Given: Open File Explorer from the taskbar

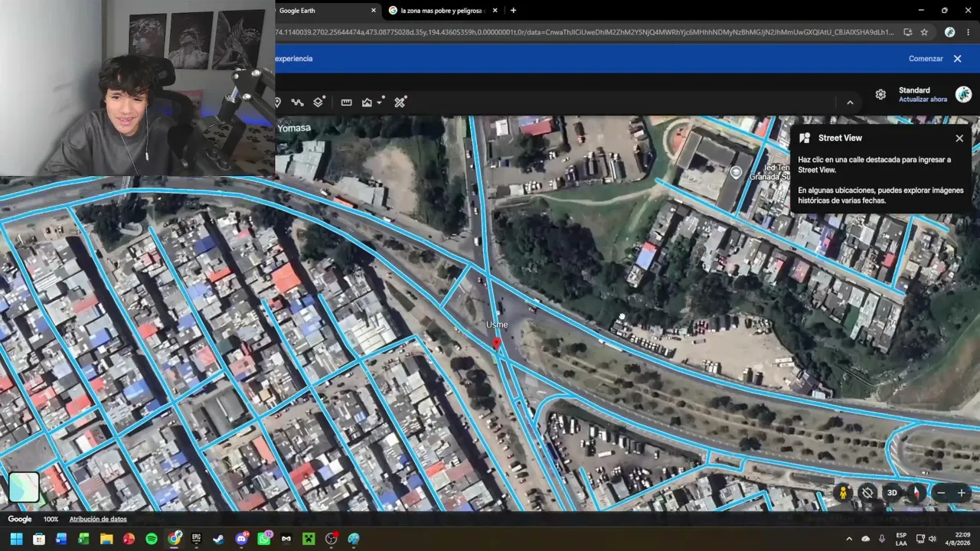Looking at the screenshot, I should point(106,539).
